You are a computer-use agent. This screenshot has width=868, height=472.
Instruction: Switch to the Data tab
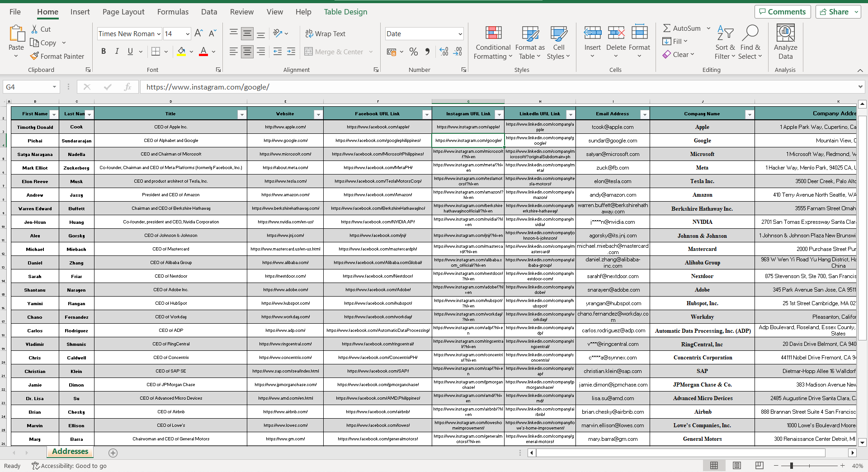coord(209,12)
